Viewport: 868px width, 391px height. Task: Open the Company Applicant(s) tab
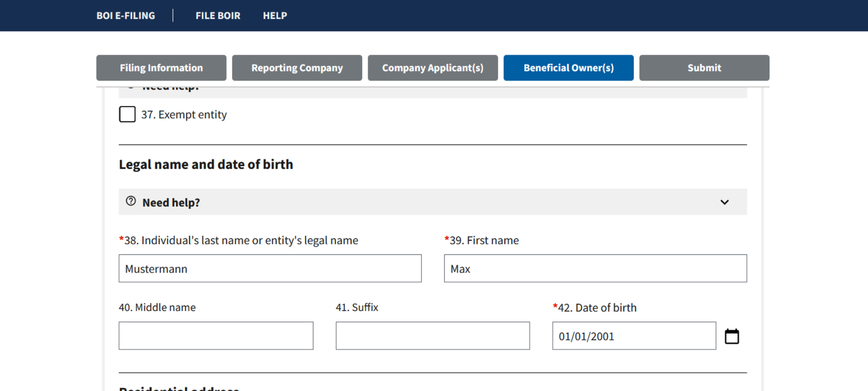[432, 68]
